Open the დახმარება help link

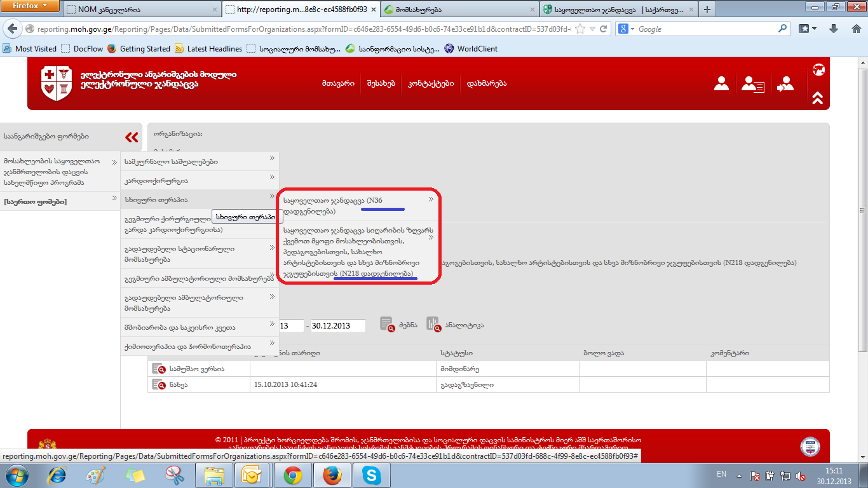pos(486,83)
